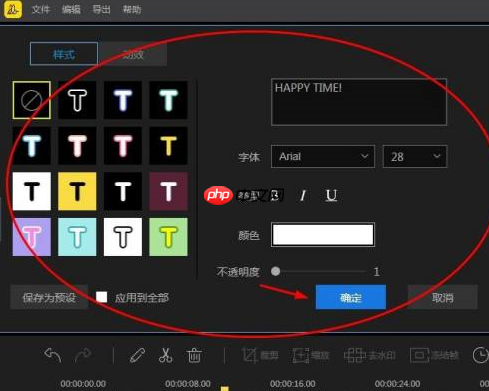Pick the outlined T on light cyan style
Viewport: 489px width, 391px height.
click(77, 237)
